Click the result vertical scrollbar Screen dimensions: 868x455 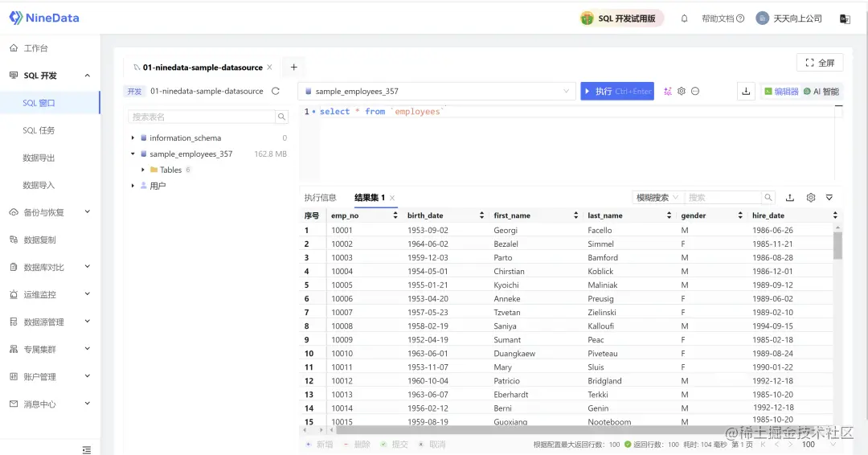coord(837,245)
